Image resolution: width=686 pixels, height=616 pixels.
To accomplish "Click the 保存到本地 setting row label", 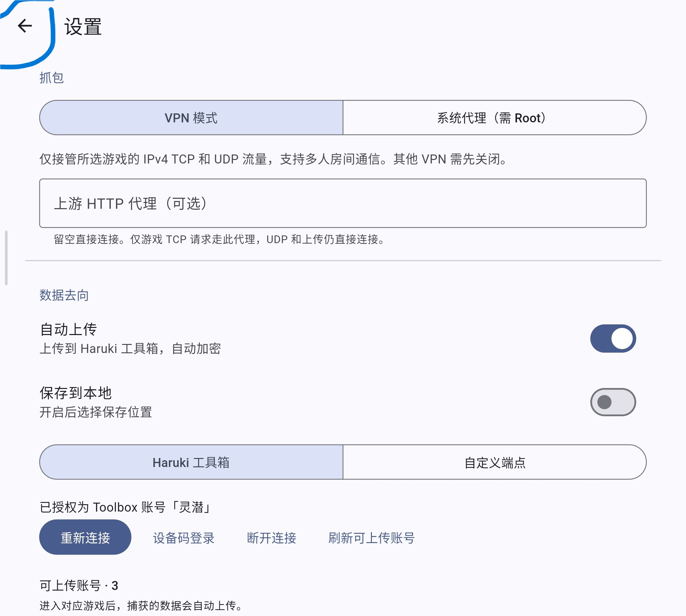I will (75, 393).
